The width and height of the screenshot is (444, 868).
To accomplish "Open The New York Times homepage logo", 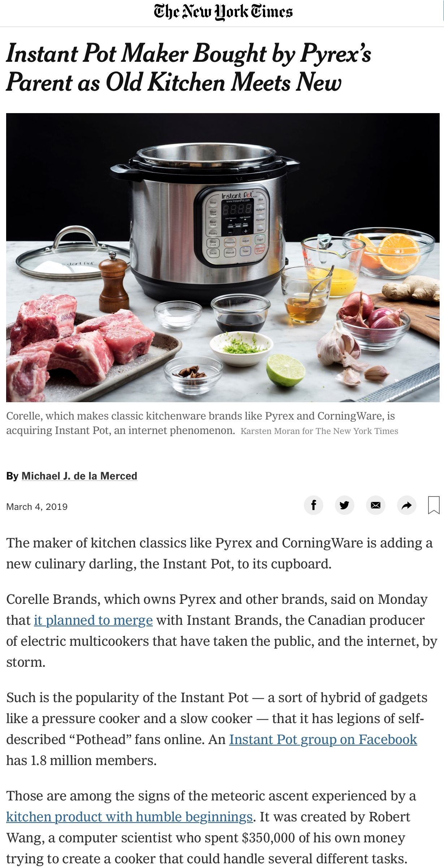I will (x=223, y=12).
